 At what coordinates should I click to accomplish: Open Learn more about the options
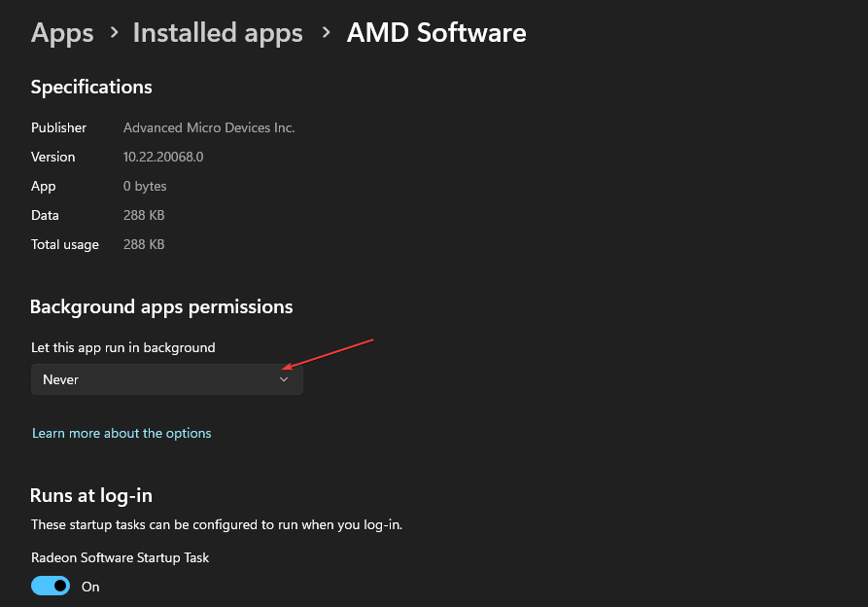pyautogui.click(x=122, y=433)
